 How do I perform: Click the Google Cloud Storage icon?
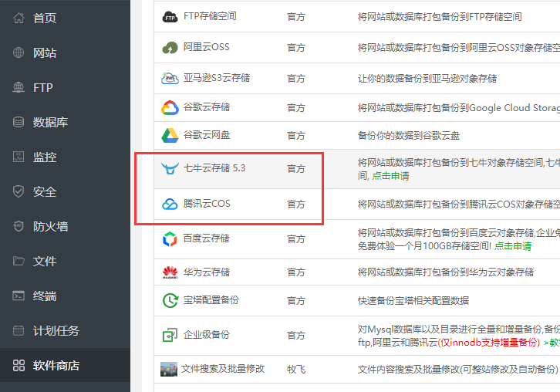pos(169,108)
